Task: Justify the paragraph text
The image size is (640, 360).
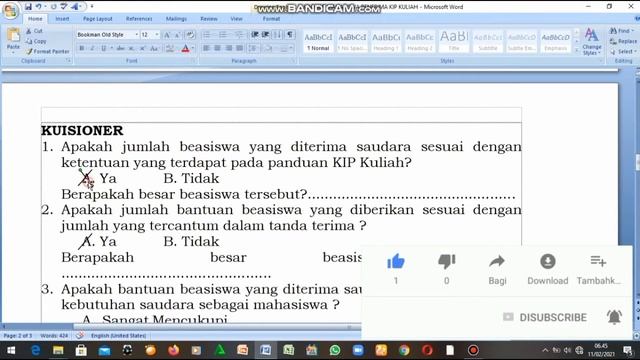Action: coord(240,49)
